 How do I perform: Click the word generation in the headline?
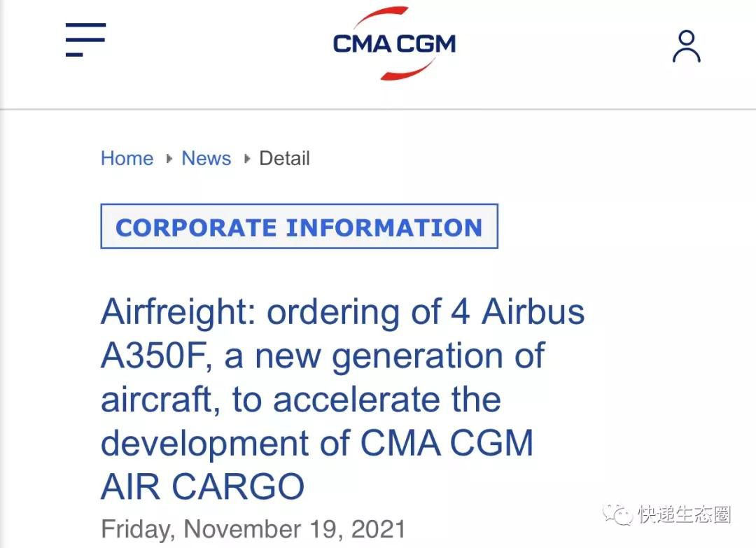(x=417, y=357)
